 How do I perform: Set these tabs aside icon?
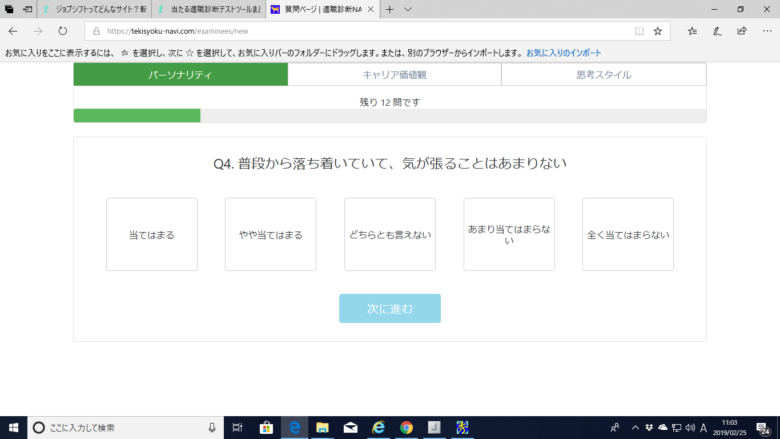[x=27, y=9]
